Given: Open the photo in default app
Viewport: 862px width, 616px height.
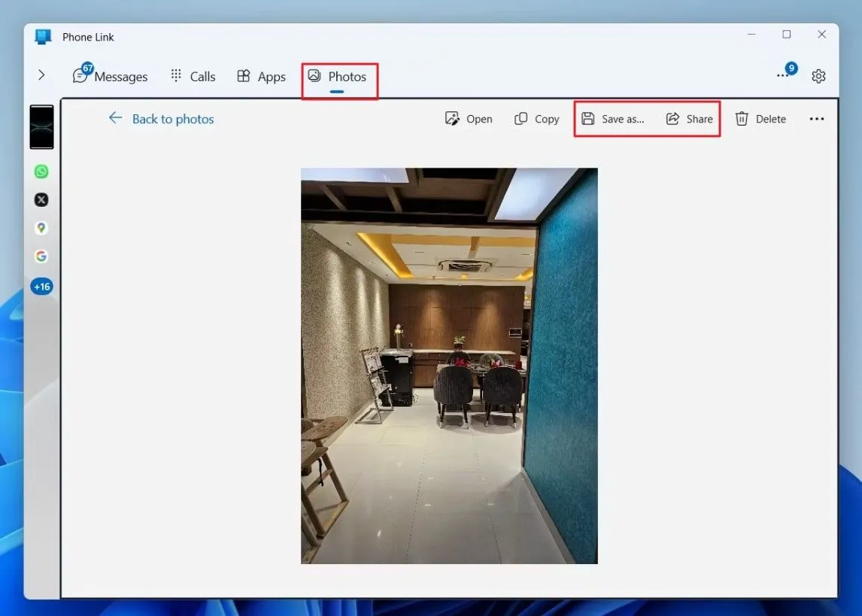Looking at the screenshot, I should click(469, 119).
